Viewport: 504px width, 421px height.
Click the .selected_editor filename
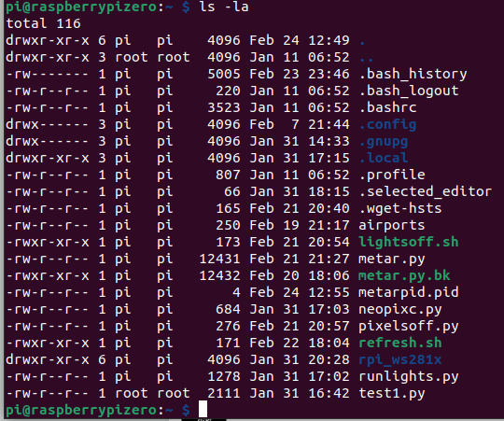click(x=426, y=192)
